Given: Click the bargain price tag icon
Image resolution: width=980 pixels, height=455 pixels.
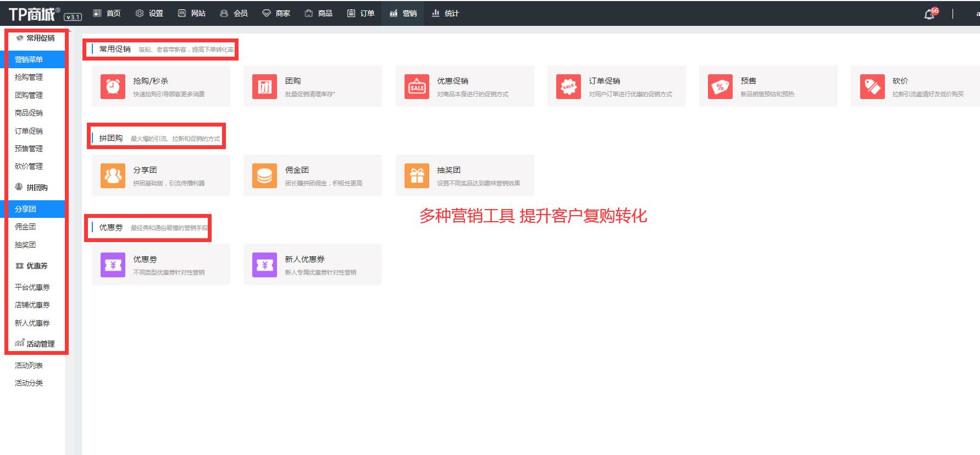Looking at the screenshot, I should (x=872, y=86).
